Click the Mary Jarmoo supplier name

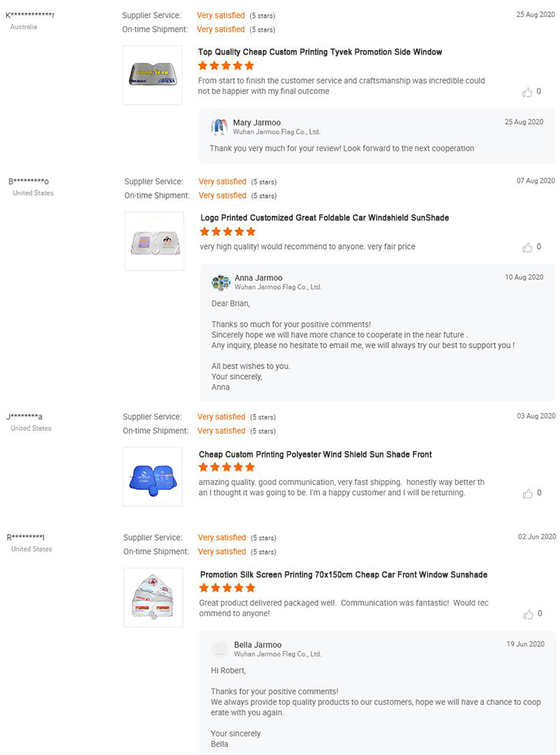coord(257,122)
